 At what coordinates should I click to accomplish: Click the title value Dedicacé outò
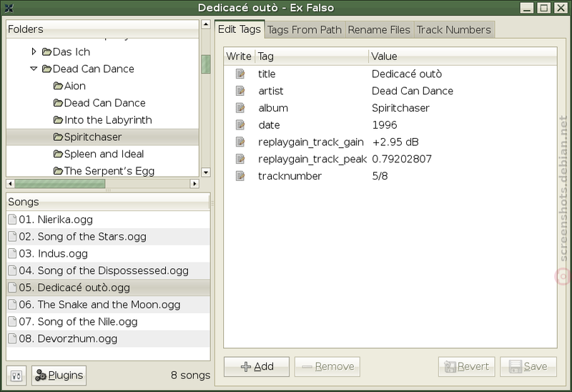[x=407, y=74]
